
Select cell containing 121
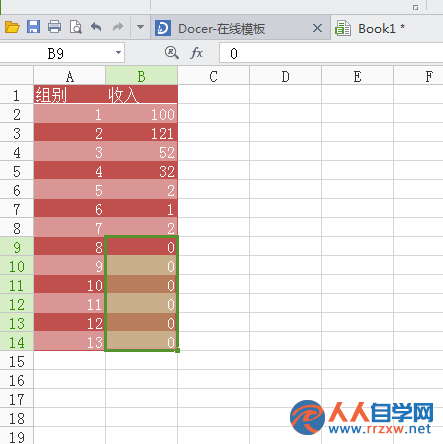point(141,133)
